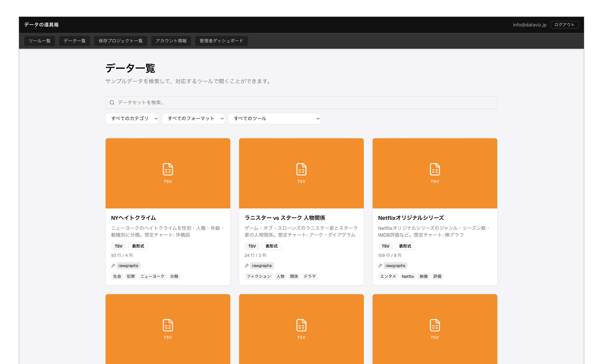
Task: Select the 表形式 badge on ラニスター vs スターク card
Action: click(271, 246)
